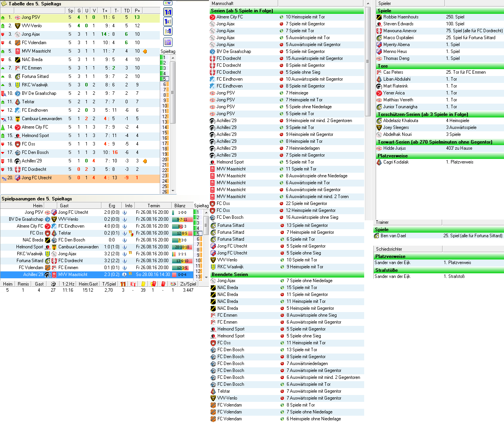Image resolution: width=504 pixels, height=423 pixels.
Task: Click the Trainer panel header
Action: [408, 222]
